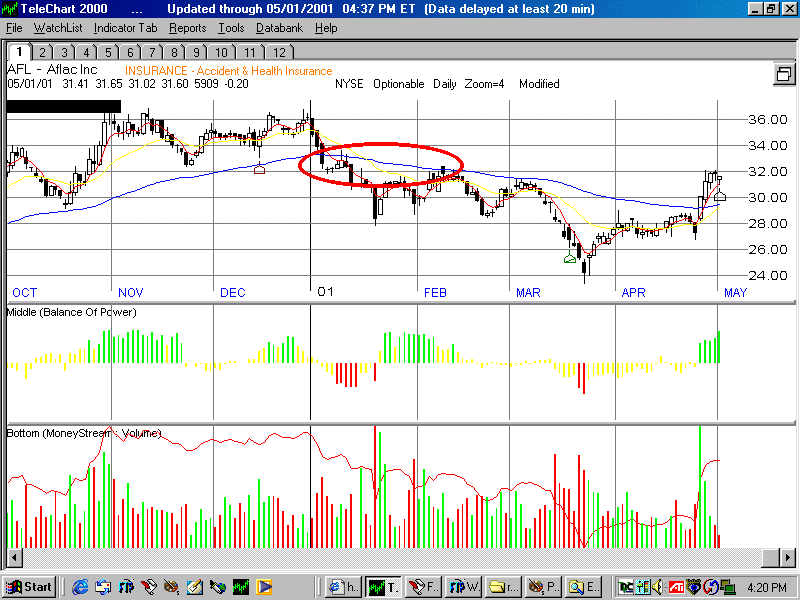This screenshot has width=800, height=600.
Task: Switch to chart tab 4
Action: pyautogui.click(x=86, y=53)
